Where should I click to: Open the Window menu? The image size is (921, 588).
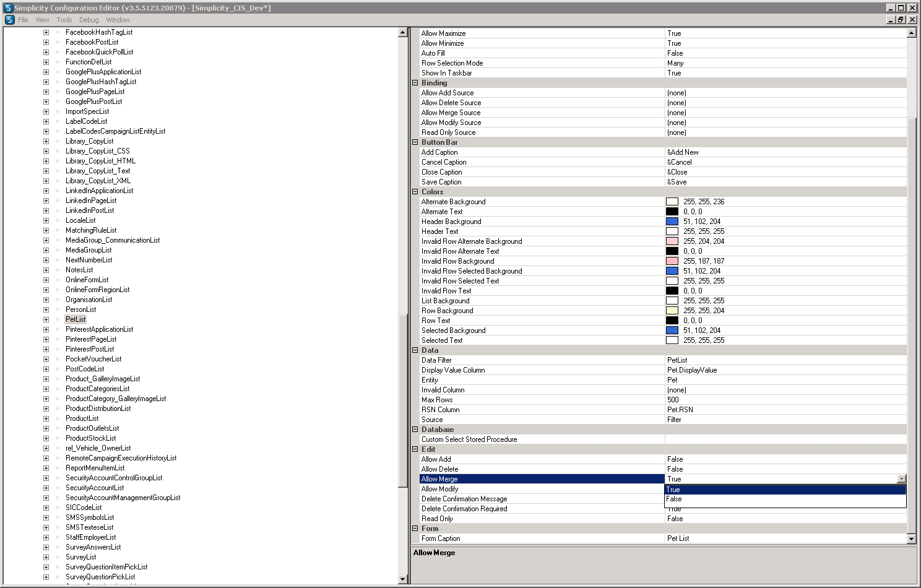tap(118, 20)
